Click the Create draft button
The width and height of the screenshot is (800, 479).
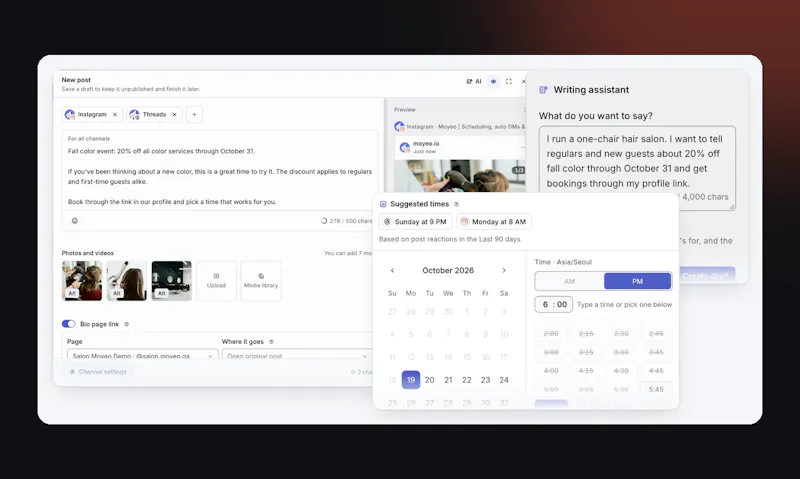[x=707, y=274]
